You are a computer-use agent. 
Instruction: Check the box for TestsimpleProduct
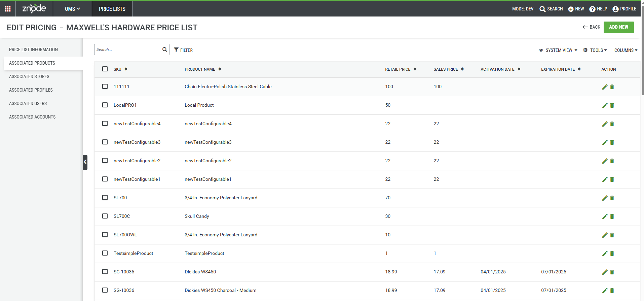(x=105, y=253)
